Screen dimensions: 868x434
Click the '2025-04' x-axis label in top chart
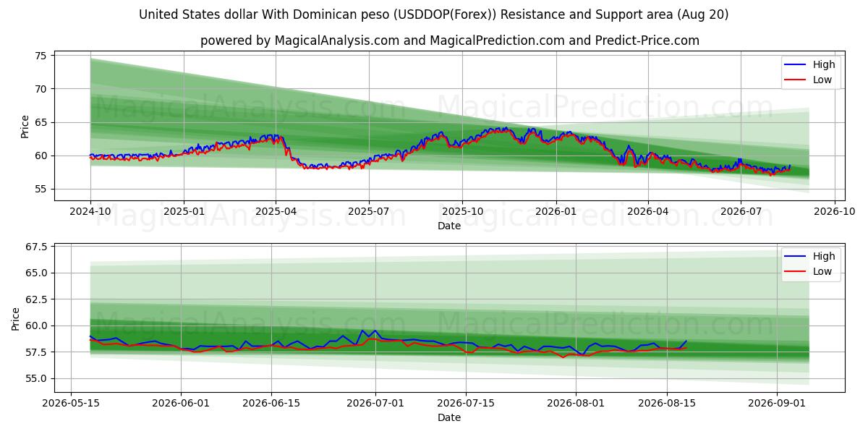tap(276, 212)
